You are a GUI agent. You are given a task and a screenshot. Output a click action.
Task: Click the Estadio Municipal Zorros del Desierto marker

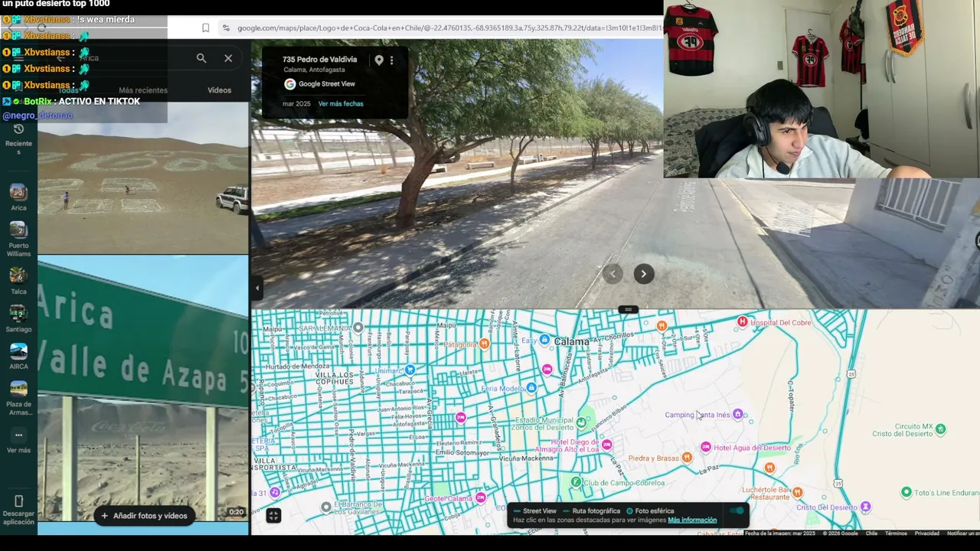[x=581, y=423]
